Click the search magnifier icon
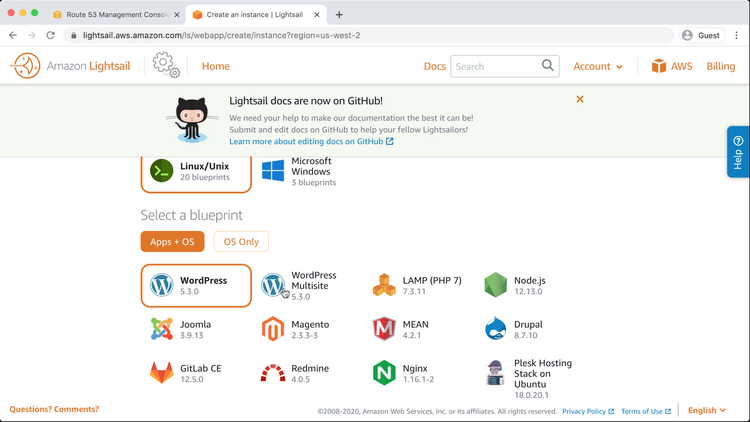The image size is (750, 422). click(x=548, y=66)
